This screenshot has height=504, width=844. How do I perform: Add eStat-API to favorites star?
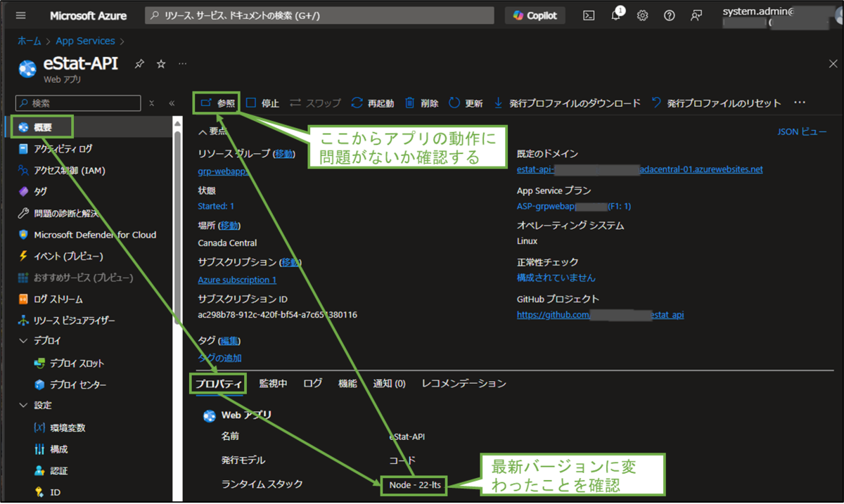pyautogui.click(x=161, y=64)
